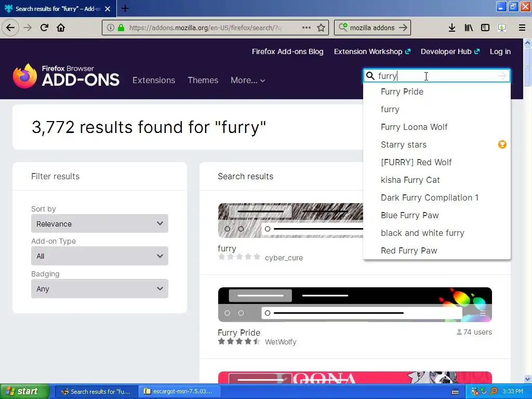Bookmark this page with the star icon
This screenshot has height=399, width=532.
pyautogui.click(x=321, y=28)
